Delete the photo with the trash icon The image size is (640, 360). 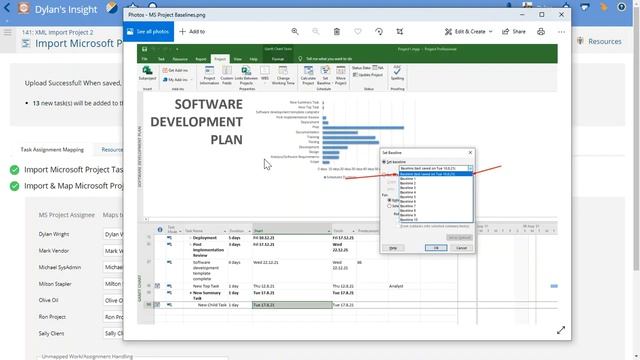[x=337, y=31]
